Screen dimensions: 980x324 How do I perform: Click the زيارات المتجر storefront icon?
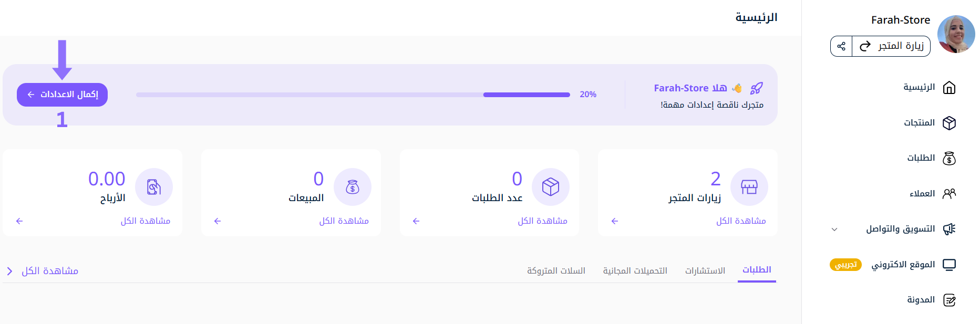pos(749,187)
